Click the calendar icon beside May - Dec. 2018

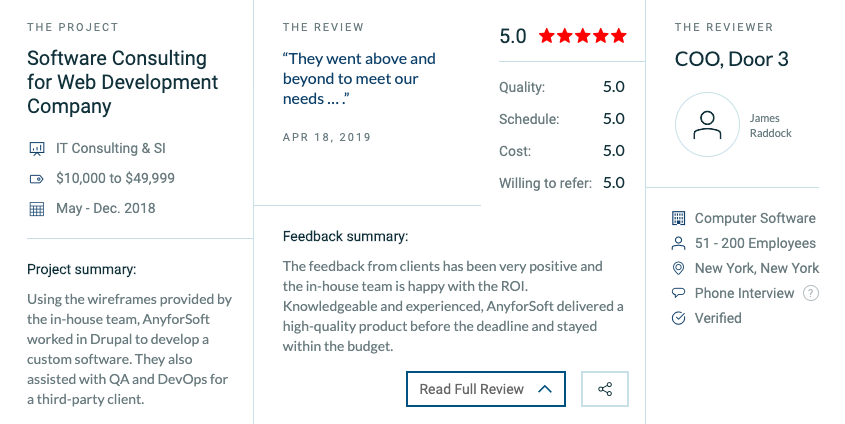coord(37,209)
